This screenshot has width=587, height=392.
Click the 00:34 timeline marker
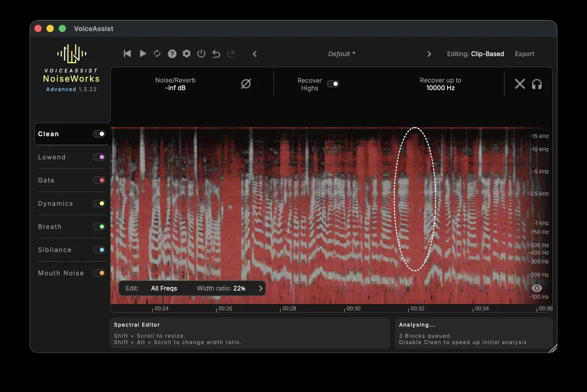[x=482, y=308]
